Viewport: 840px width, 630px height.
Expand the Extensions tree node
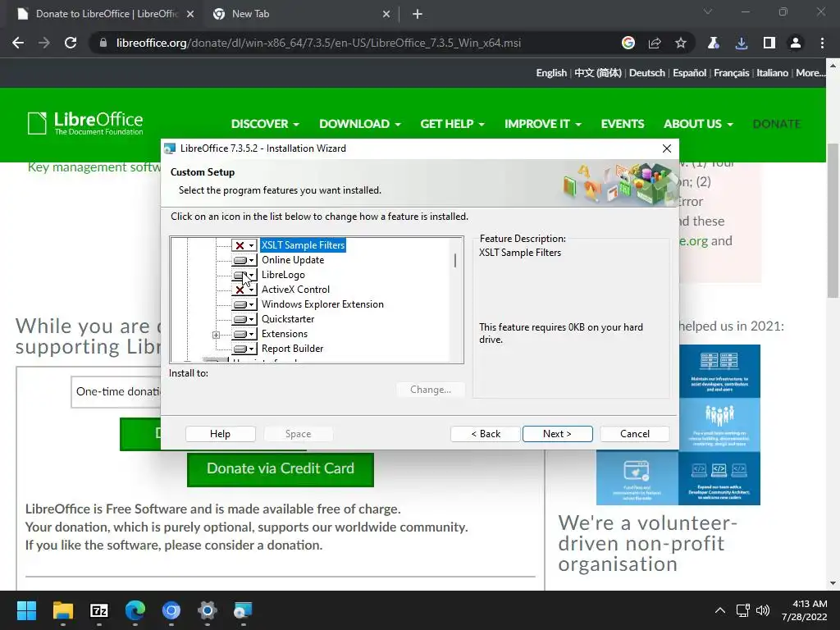pos(216,335)
